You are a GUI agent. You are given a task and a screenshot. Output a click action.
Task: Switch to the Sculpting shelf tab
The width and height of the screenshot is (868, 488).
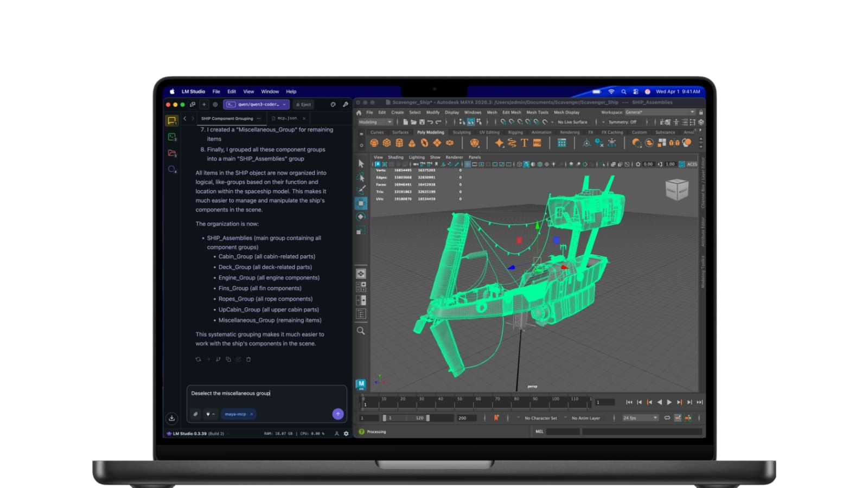pyautogui.click(x=462, y=132)
